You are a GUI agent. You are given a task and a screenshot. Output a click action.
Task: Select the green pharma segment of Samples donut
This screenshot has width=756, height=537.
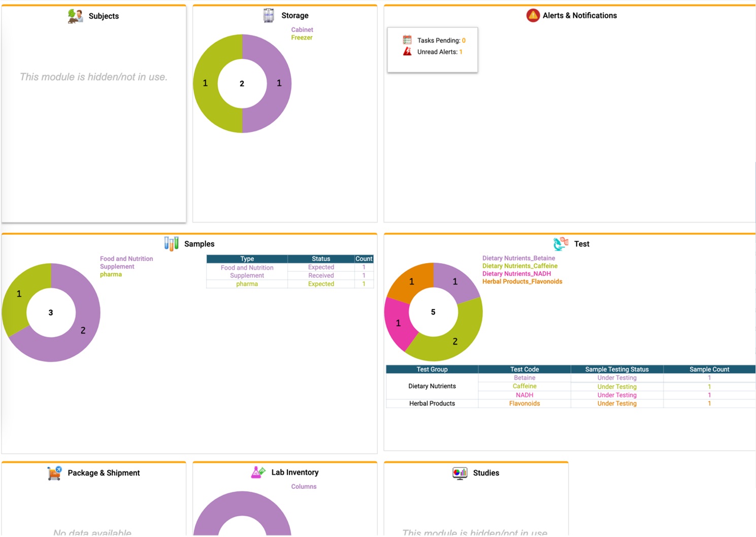[19, 294]
